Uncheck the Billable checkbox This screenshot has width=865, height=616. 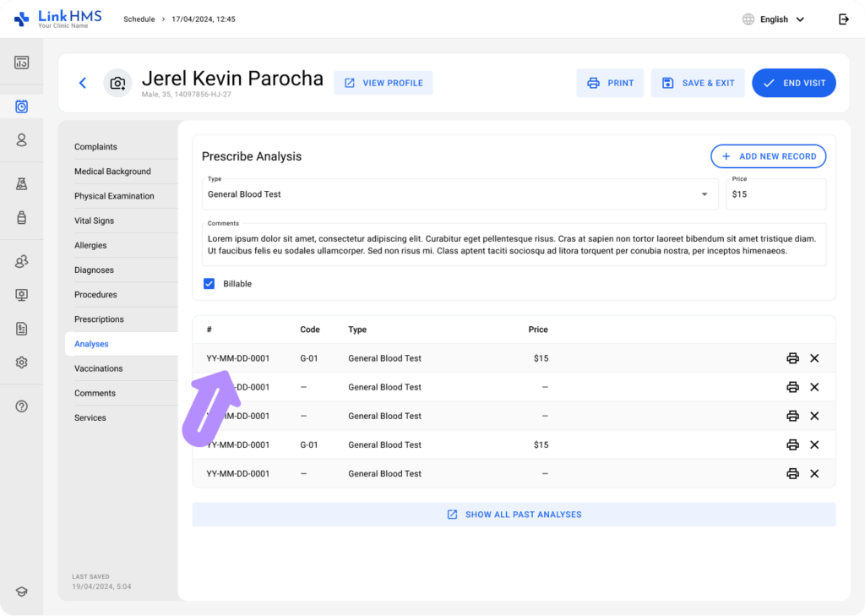coord(209,284)
